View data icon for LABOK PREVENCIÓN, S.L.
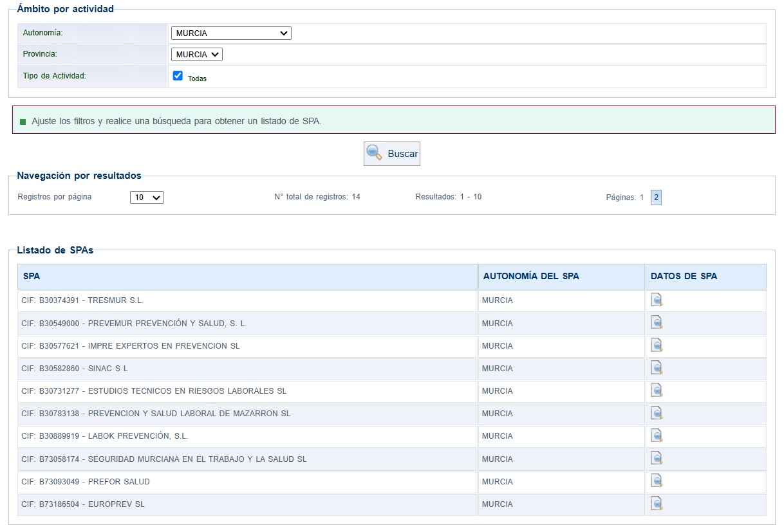 click(x=657, y=436)
